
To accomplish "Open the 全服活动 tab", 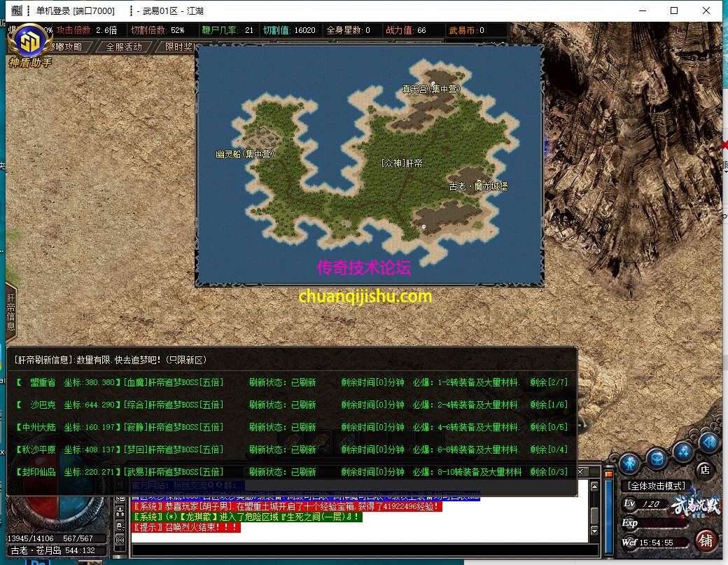I will pyautogui.click(x=124, y=47).
